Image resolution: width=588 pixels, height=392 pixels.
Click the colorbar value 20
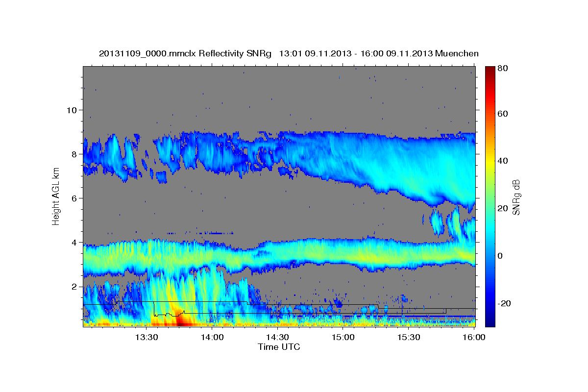coord(503,208)
